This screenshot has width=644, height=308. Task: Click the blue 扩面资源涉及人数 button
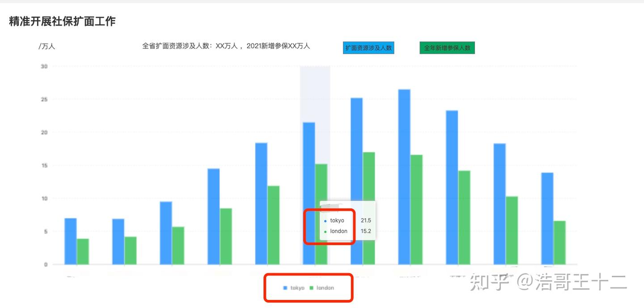(369, 47)
